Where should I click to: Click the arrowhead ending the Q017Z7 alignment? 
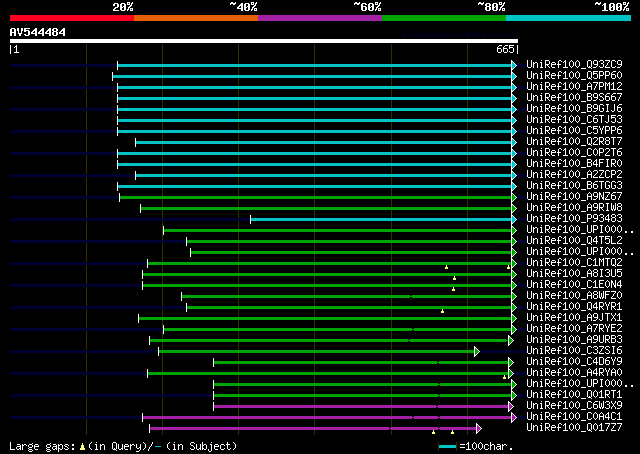(479, 429)
